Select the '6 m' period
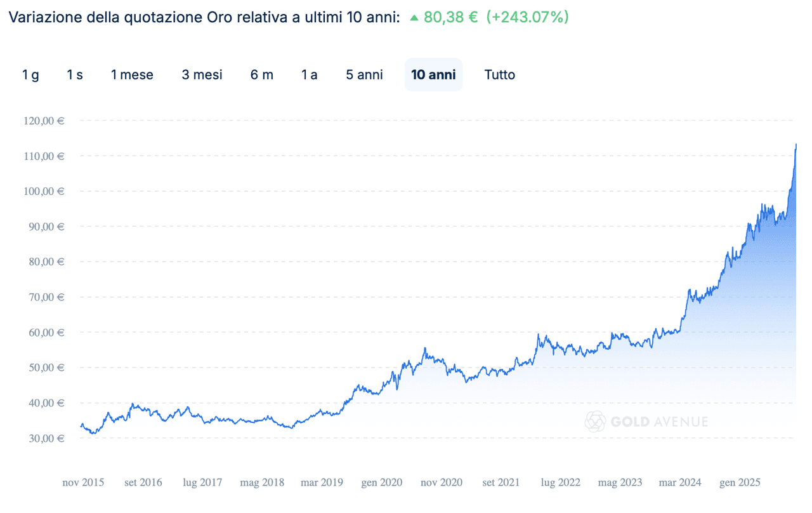 pos(262,74)
